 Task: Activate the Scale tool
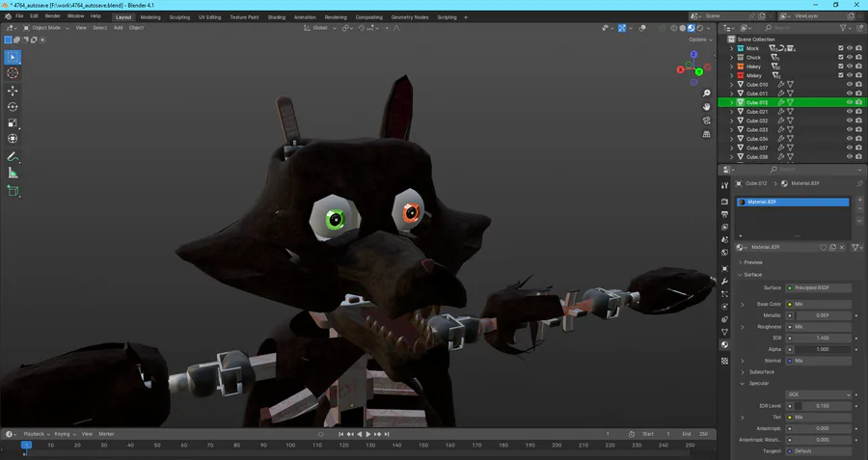coord(13,122)
